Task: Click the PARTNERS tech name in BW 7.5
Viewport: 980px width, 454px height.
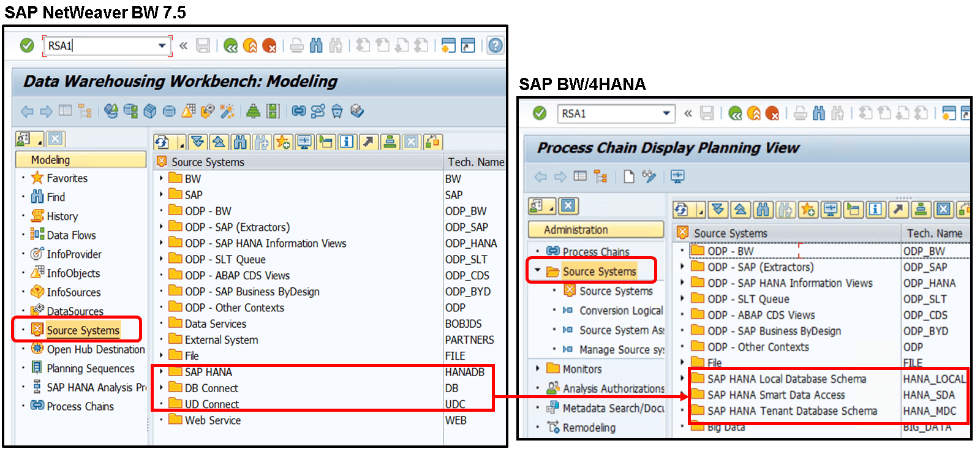Action: click(x=470, y=340)
